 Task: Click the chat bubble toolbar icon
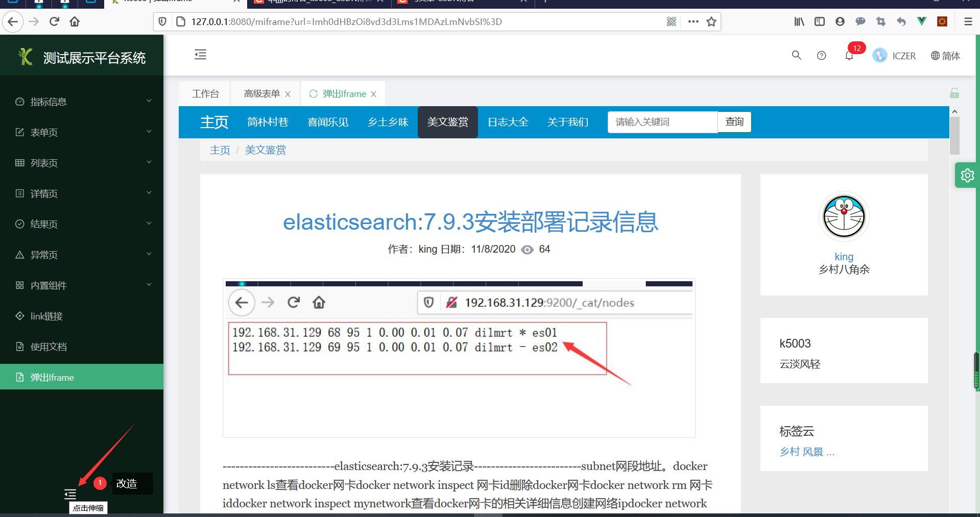tap(861, 21)
